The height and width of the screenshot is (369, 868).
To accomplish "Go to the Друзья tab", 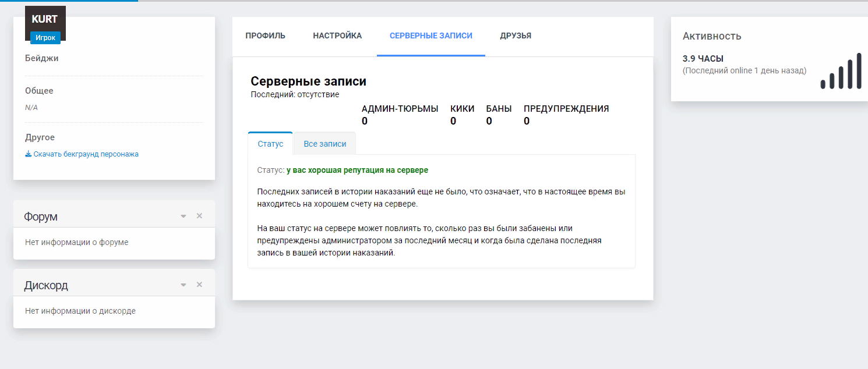I will [x=516, y=36].
